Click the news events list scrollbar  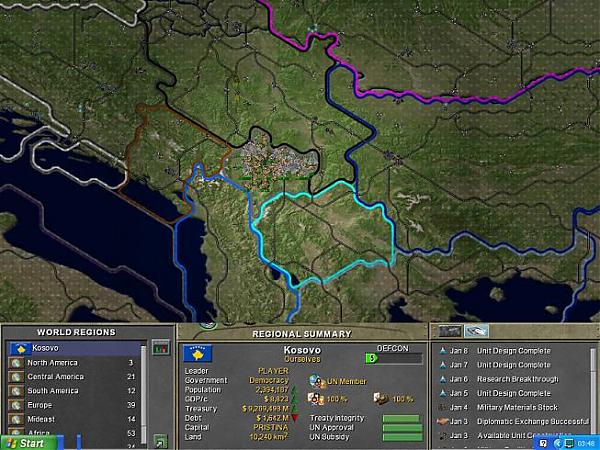pyautogui.click(x=593, y=390)
